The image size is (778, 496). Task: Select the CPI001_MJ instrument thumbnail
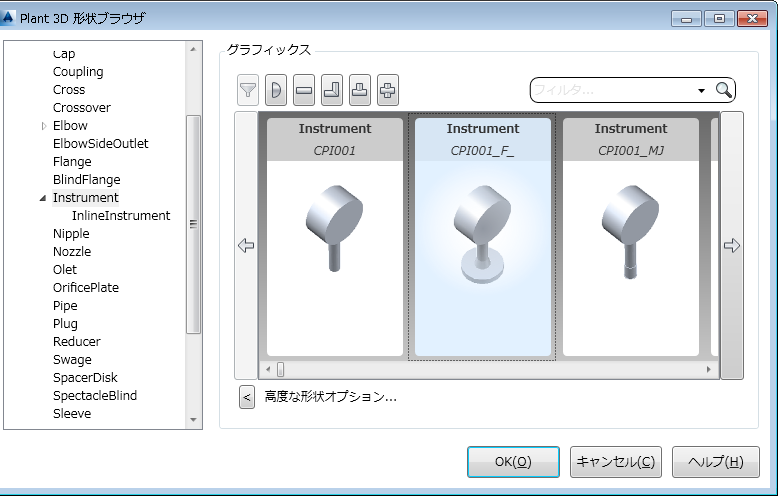click(631, 237)
